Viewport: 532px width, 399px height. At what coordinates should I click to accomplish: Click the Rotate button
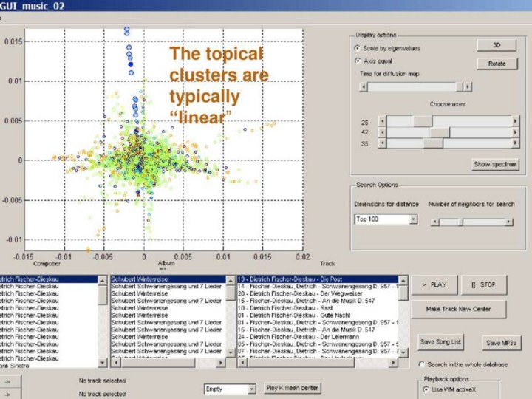[x=497, y=64]
